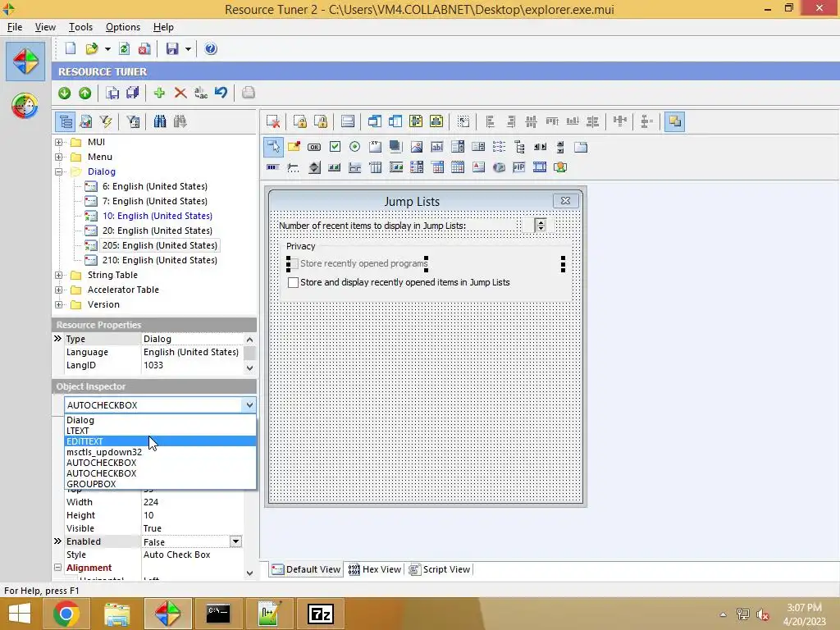This screenshot has width=840, height=630.
Task: Check 'Store and display recently opened items' checkbox
Action: click(x=293, y=282)
